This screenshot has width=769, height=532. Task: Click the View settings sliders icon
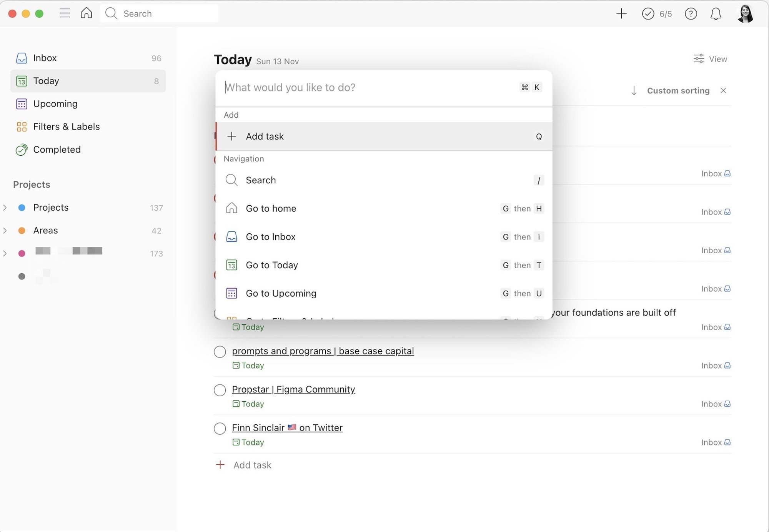coord(699,59)
